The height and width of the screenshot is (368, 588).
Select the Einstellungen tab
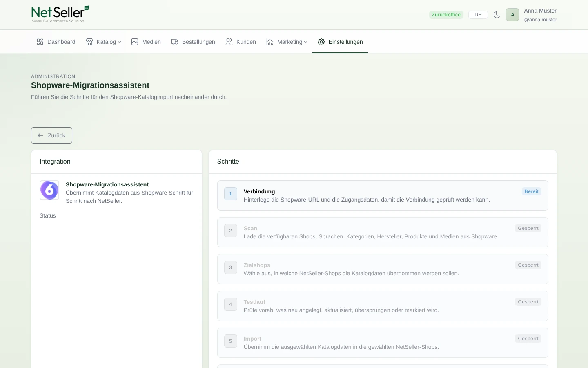tap(340, 42)
